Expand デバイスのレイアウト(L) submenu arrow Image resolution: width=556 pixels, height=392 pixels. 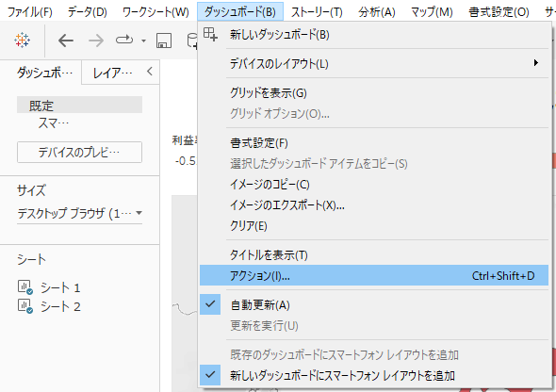pyautogui.click(x=536, y=63)
